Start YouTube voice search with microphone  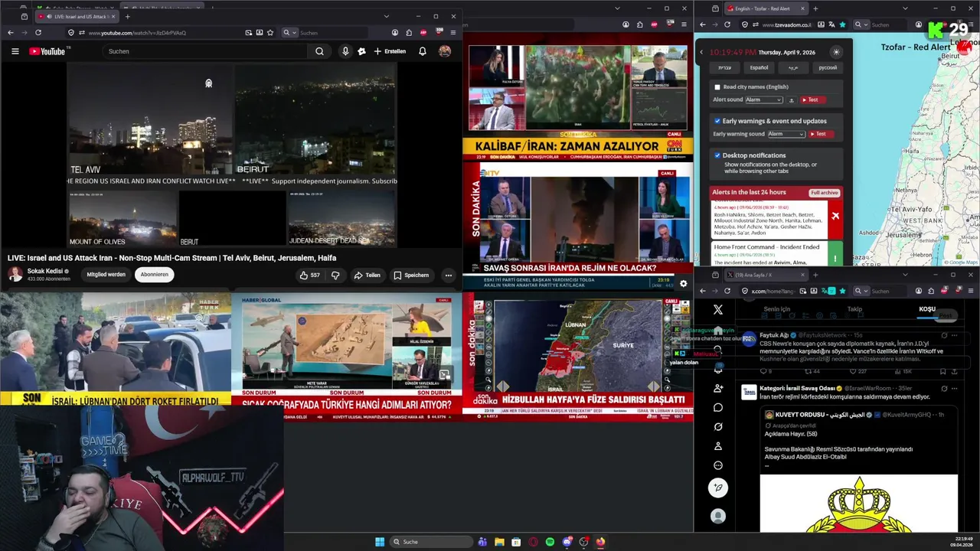[x=345, y=51]
